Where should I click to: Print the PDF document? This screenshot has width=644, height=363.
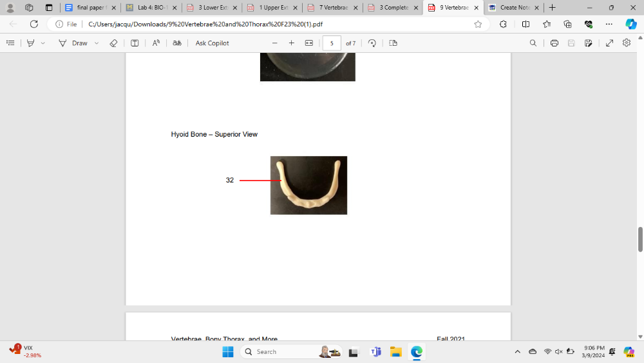tap(554, 43)
